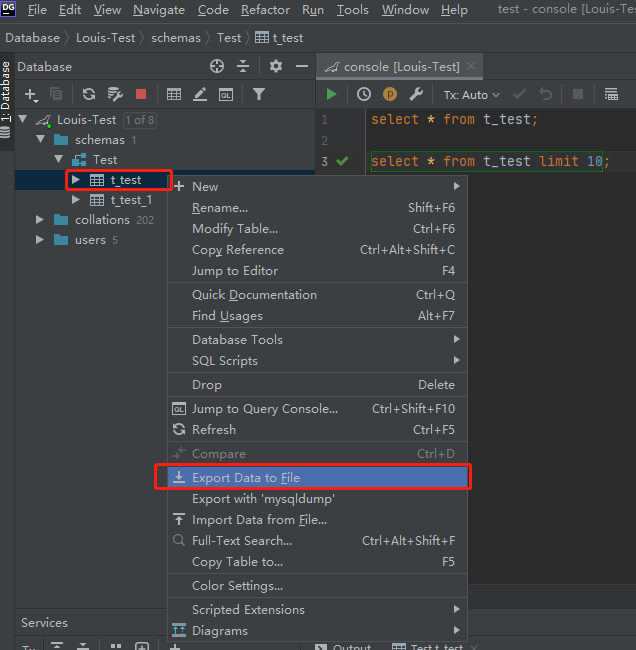Open console settings wrench icon
This screenshot has height=650, width=636.
pyautogui.click(x=416, y=95)
